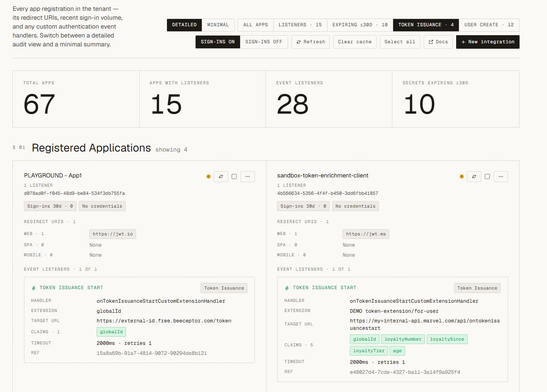Click ref 15a8a69b-91a7-4814-9072-90294de8b121
The image size is (547, 392).
[152, 353]
